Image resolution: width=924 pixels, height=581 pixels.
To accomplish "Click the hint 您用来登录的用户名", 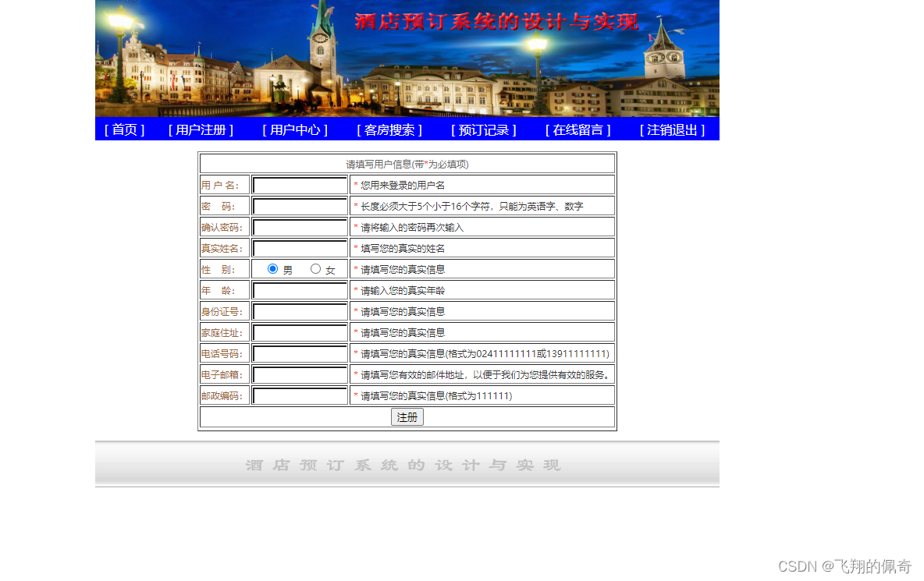I will point(403,185).
